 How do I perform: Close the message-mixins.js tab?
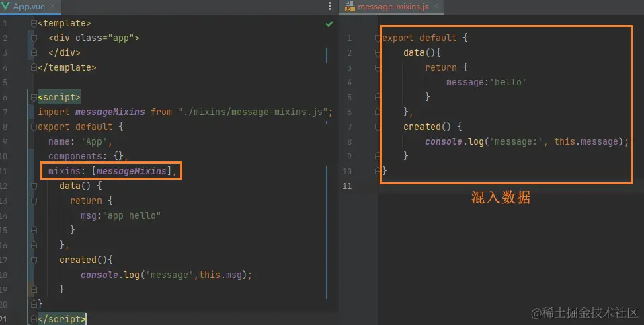tap(436, 6)
